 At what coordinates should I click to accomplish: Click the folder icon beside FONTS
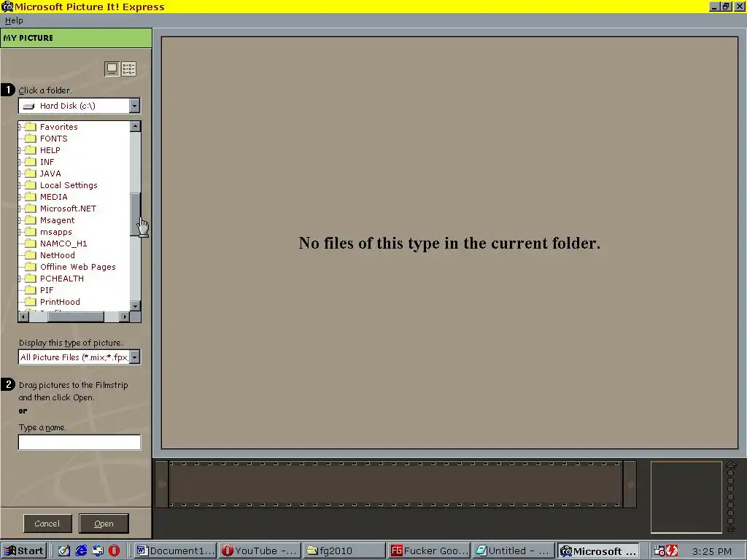[31, 139]
